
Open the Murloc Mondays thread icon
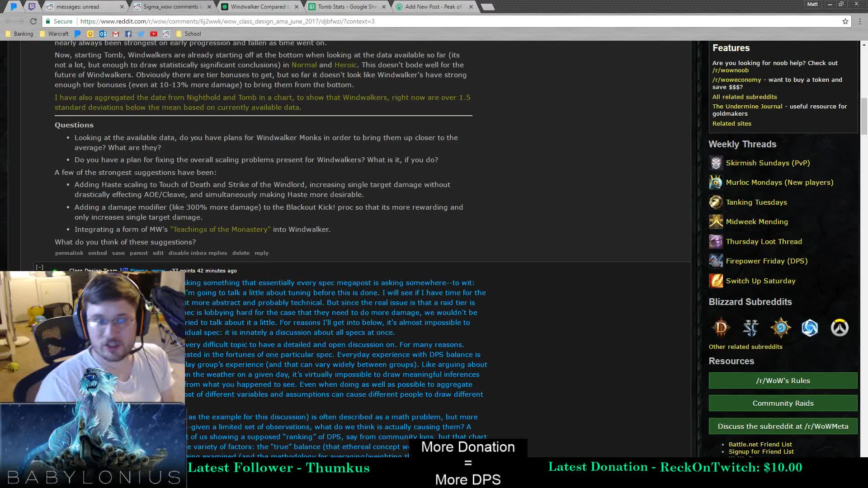pos(716,182)
